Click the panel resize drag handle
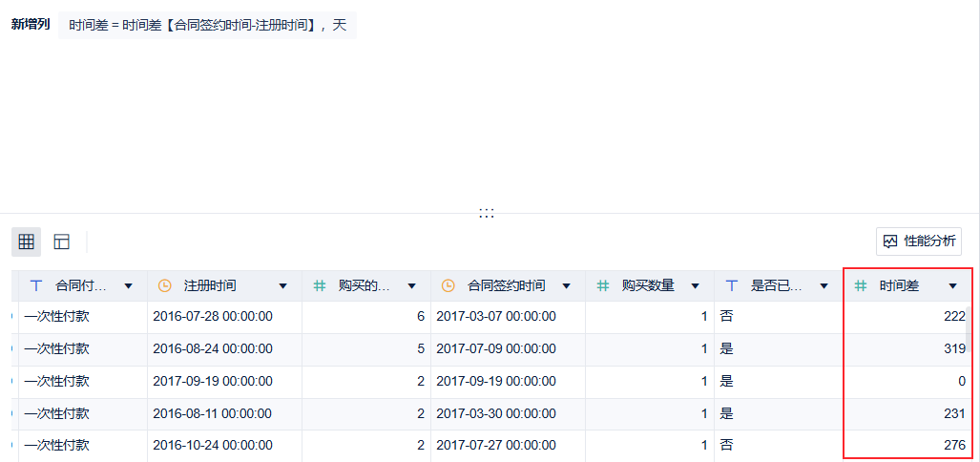Screen dimensions: 980x462 tap(487, 213)
